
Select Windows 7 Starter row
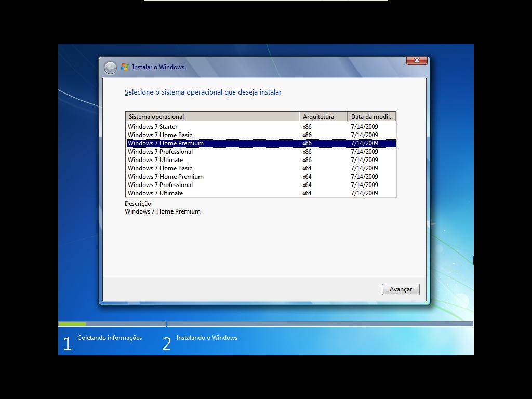tap(261, 127)
